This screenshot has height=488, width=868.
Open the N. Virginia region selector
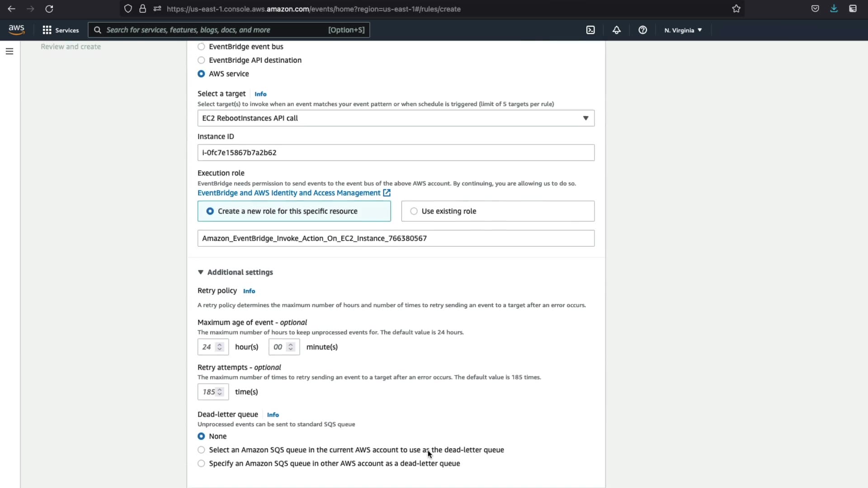[x=683, y=30]
